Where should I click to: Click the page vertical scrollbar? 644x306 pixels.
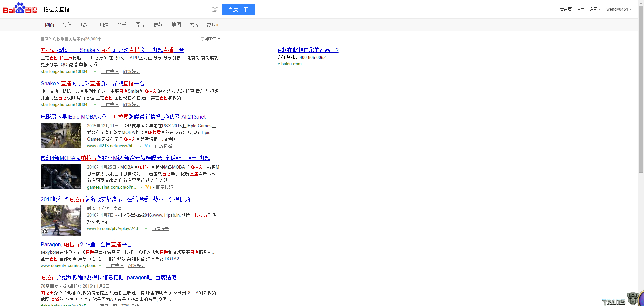click(641, 89)
